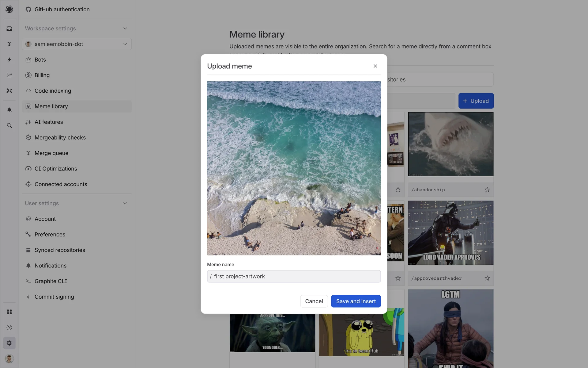Click the settings gear icon in left rail
Viewport: 588px width, 368px height.
click(9, 343)
